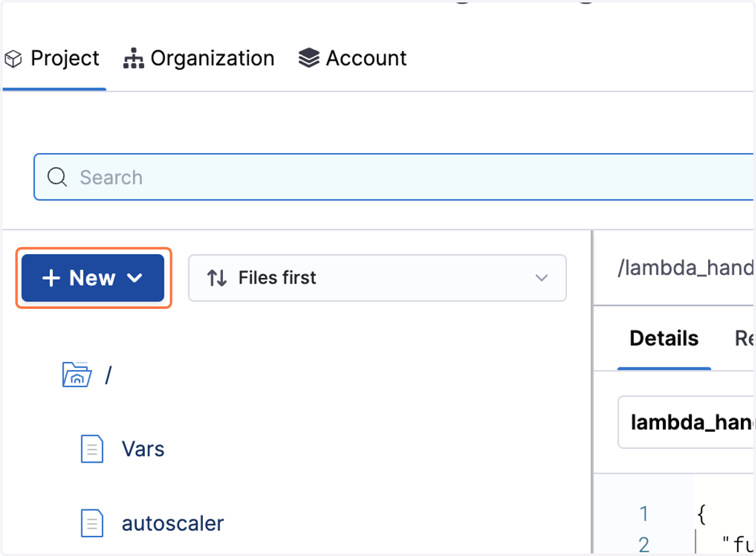Click the sort arrows icon
The image size is (756, 556).
pyautogui.click(x=217, y=278)
